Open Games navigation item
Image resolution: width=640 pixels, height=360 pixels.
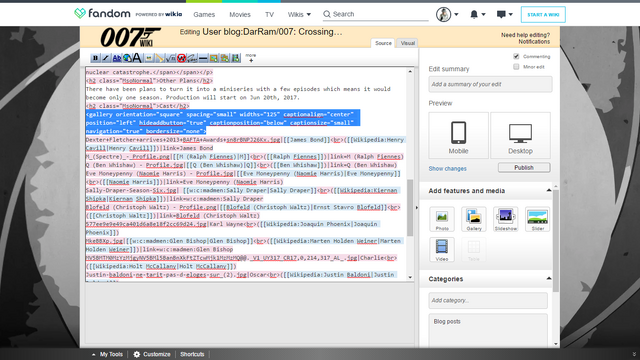point(204,14)
